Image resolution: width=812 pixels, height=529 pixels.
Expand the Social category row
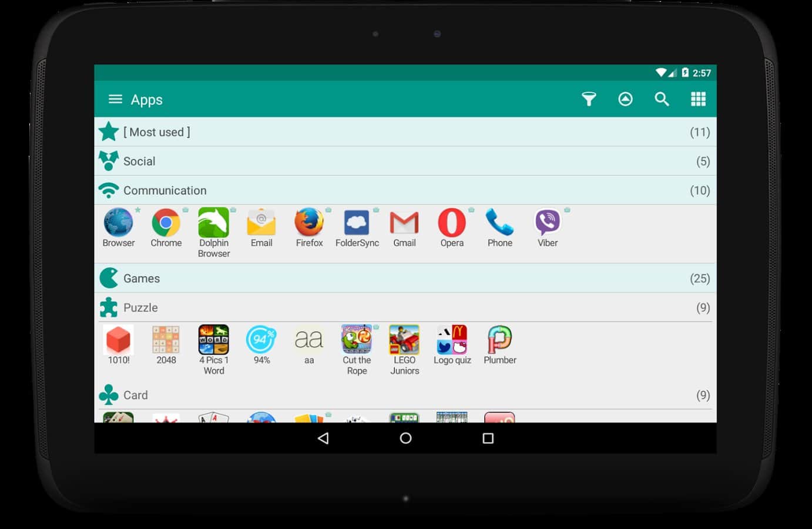coord(405,161)
